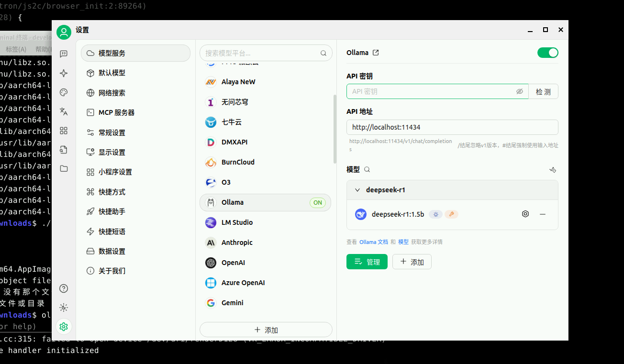
Task: Select the Ollama provider row
Action: pos(265,202)
